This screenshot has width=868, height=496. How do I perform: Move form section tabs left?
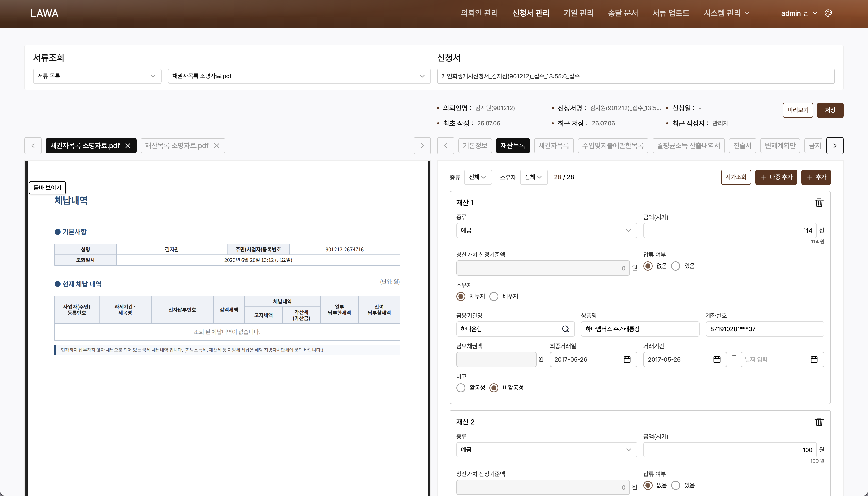click(x=445, y=146)
